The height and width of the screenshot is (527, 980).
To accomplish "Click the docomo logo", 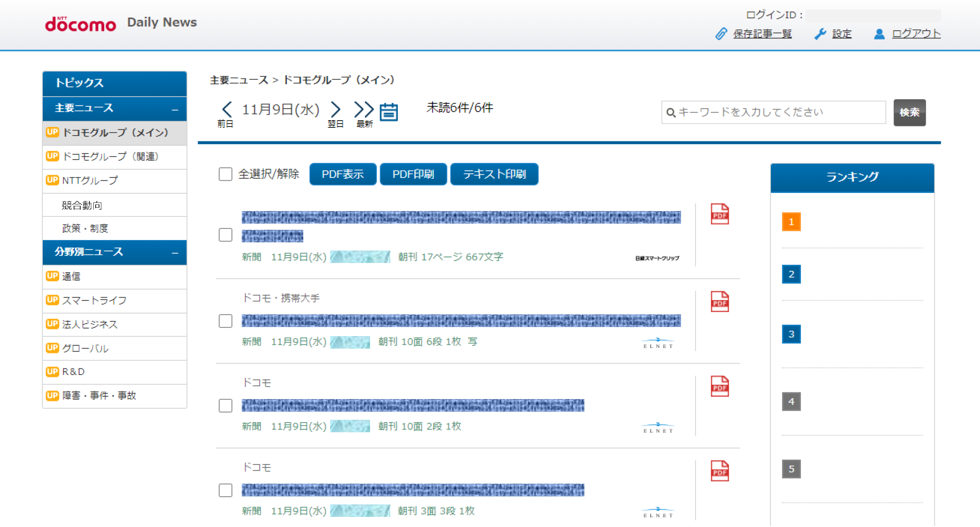I will pos(81,24).
